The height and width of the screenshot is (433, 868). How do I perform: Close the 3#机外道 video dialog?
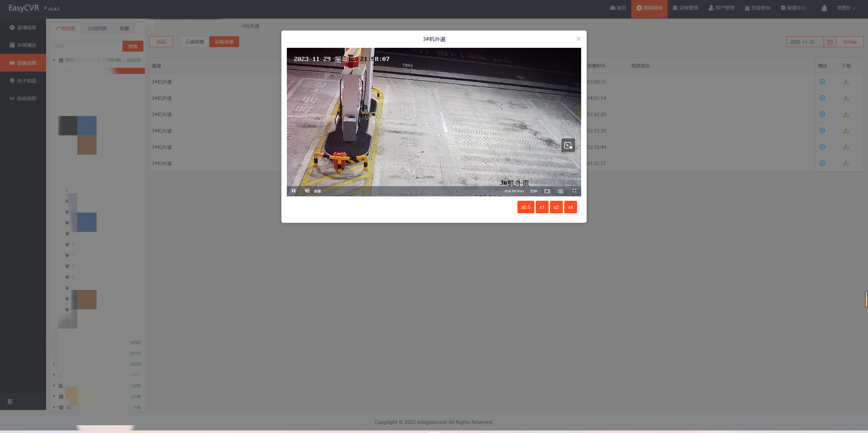click(578, 39)
